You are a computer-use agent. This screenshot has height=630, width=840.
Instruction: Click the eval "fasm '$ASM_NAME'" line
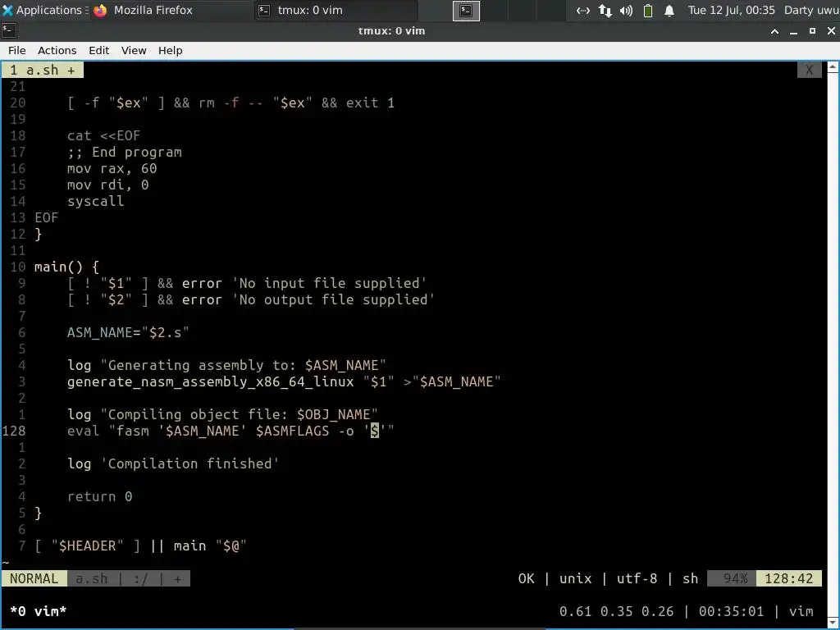point(231,431)
